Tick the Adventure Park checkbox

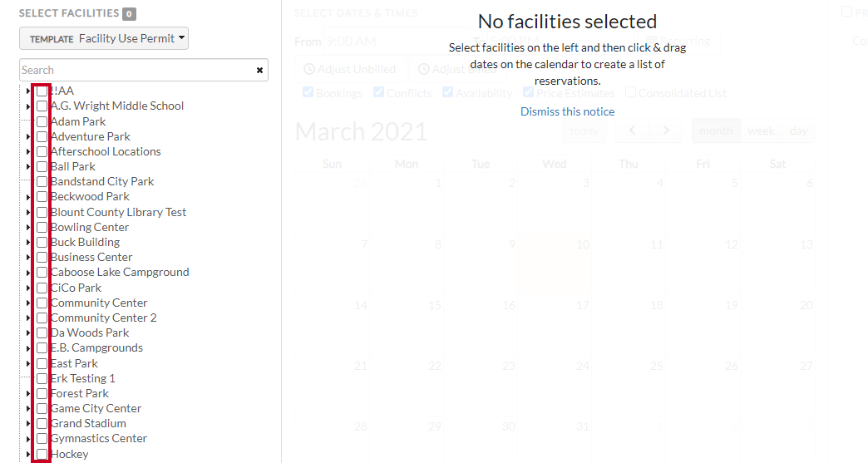point(42,136)
